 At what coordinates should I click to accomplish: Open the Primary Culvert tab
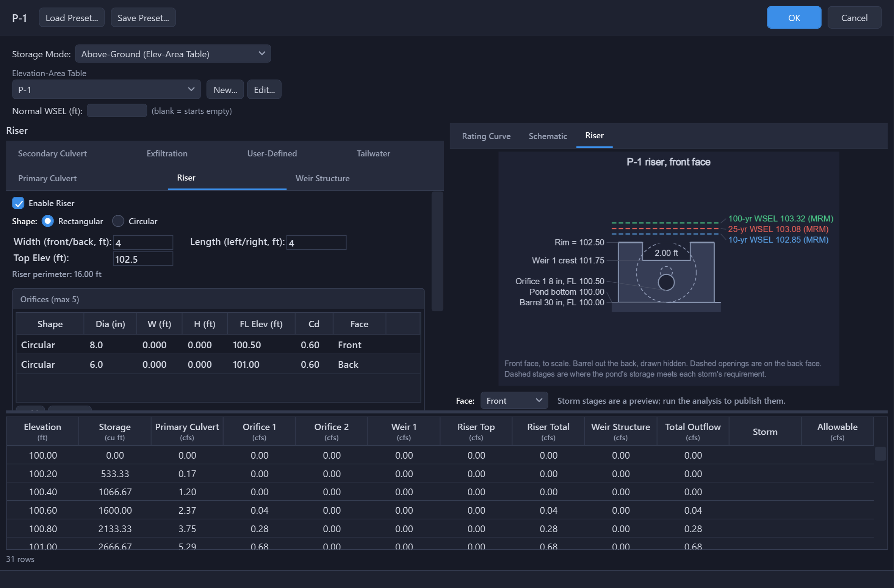[47, 178]
